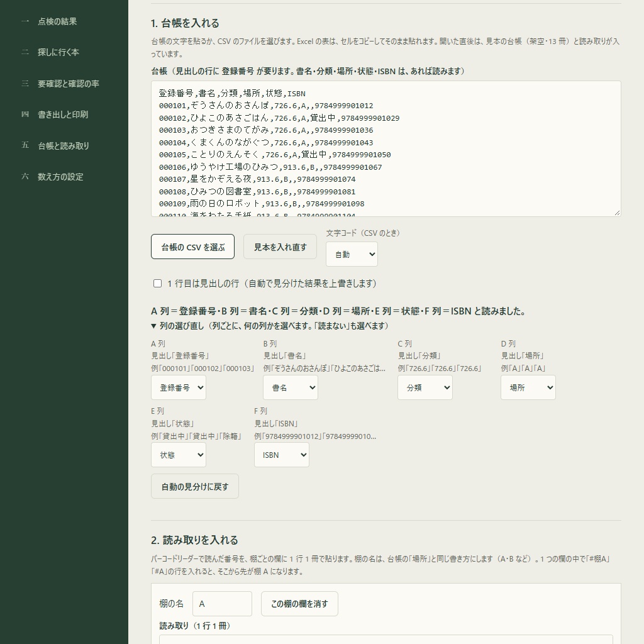Click the line 000109,雨の日のロボット in ledger

click(x=262, y=204)
